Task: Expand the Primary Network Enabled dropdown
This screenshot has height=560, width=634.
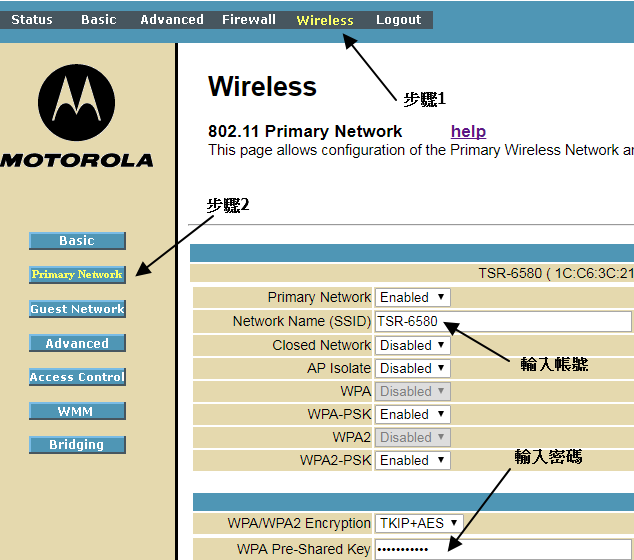Action: click(x=412, y=298)
